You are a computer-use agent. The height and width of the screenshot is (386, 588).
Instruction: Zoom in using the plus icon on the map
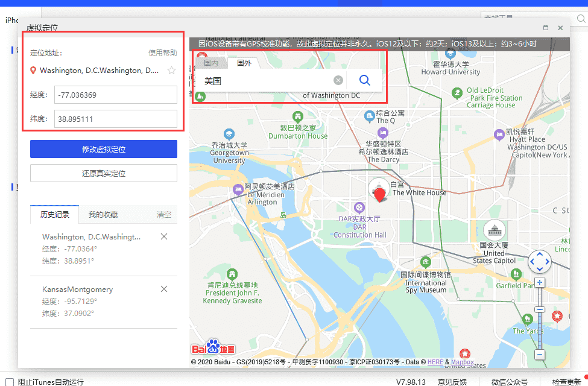point(540,282)
